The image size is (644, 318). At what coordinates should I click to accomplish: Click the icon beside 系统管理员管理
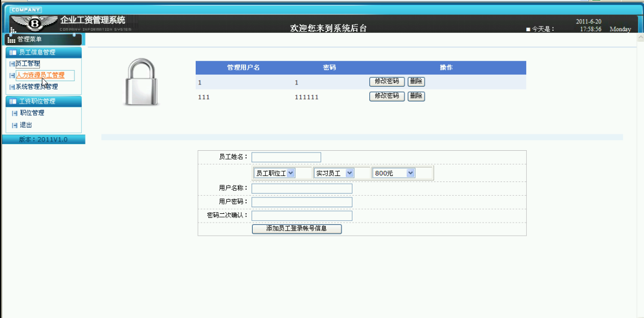coord(12,87)
